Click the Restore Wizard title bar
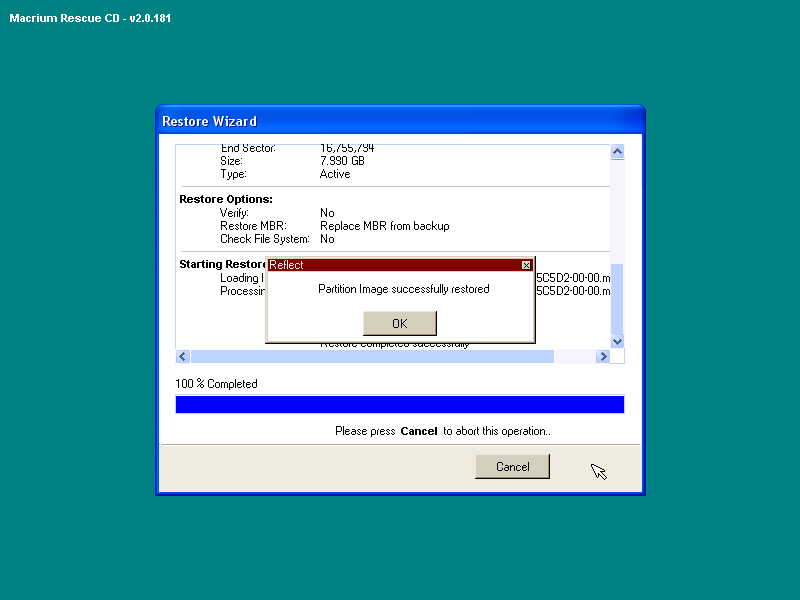The image size is (800, 600). point(400,121)
